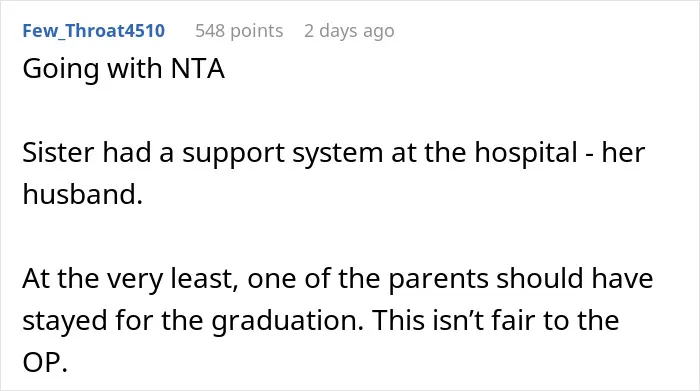
Task: Select the word 'parents' in third paragraph
Action: pos(438,280)
